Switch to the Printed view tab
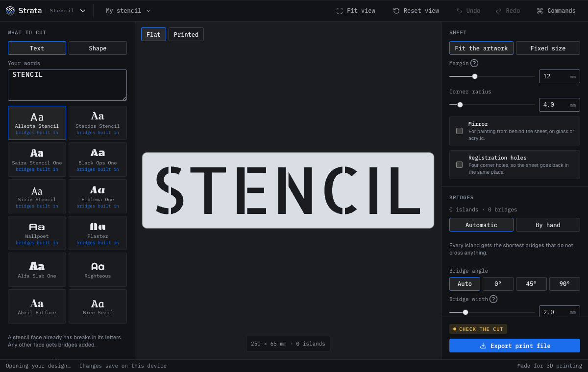Screen dimensions: 588x372 click(x=186, y=34)
